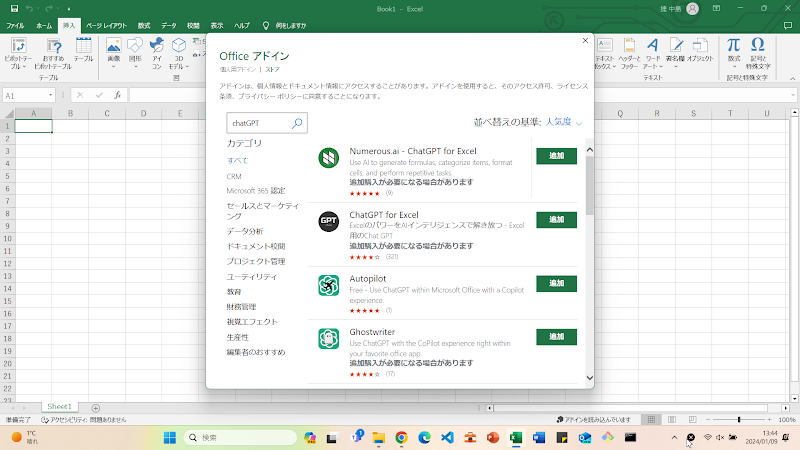Click the Numerous.ai add-in logo
The image size is (800, 450).
tap(329, 158)
